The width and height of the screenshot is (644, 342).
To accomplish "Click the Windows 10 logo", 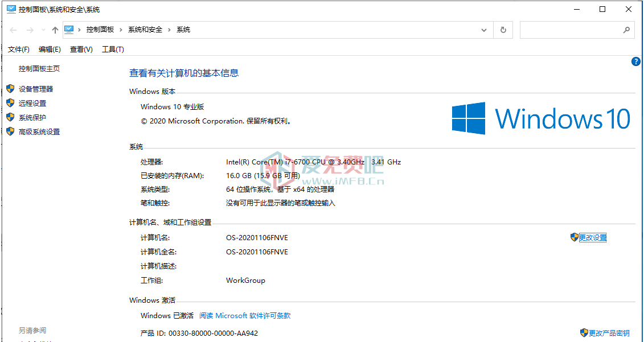I will (x=542, y=118).
